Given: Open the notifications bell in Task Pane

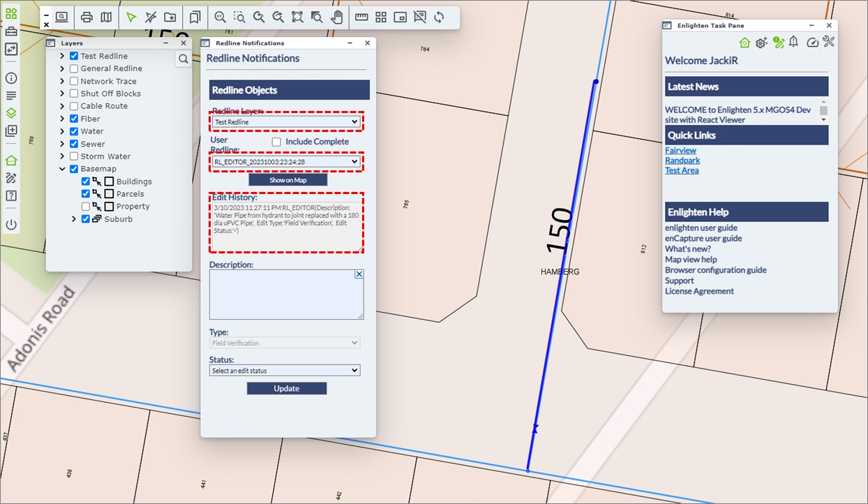Looking at the screenshot, I should (793, 43).
